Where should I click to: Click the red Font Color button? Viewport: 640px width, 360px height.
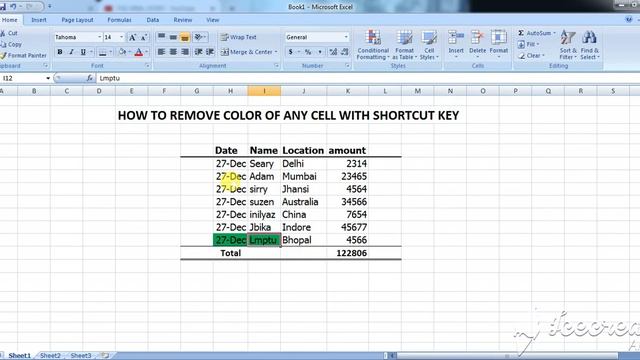point(139,52)
